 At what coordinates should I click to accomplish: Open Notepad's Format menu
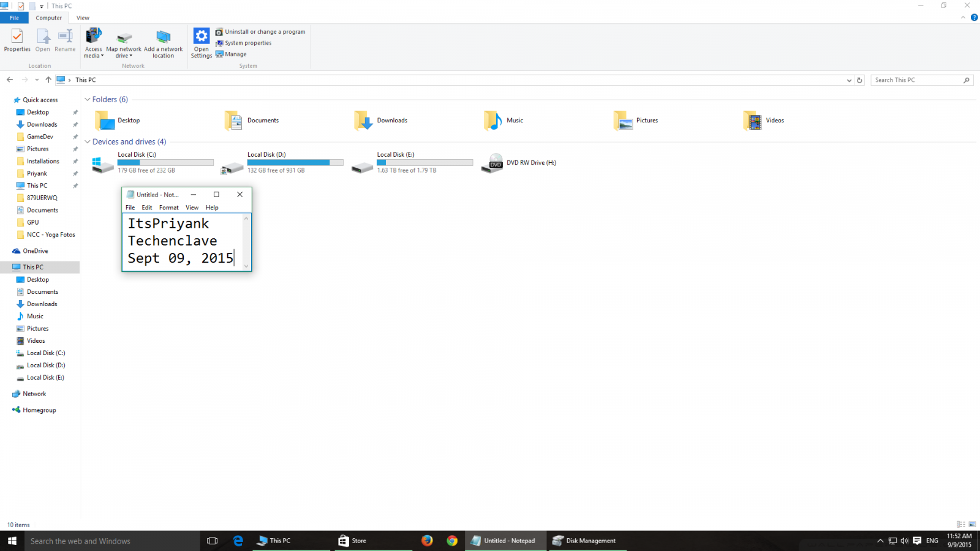tap(169, 208)
